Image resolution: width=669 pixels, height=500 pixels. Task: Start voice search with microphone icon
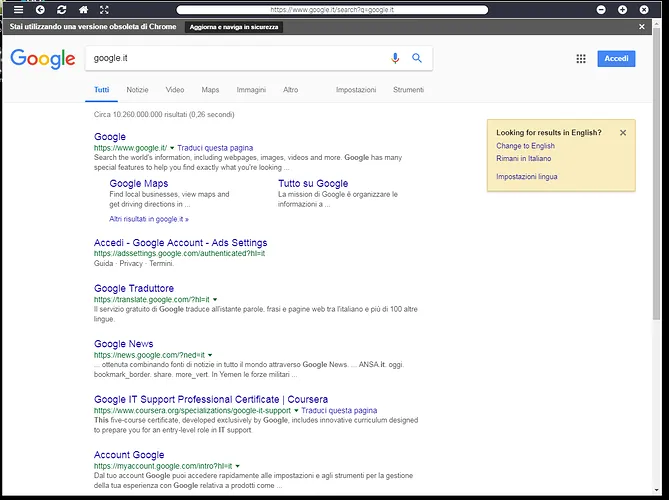tap(395, 58)
